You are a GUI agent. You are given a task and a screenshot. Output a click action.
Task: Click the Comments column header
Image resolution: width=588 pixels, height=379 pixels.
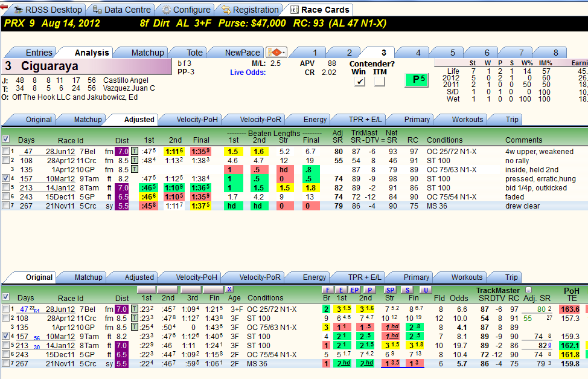coord(523,140)
